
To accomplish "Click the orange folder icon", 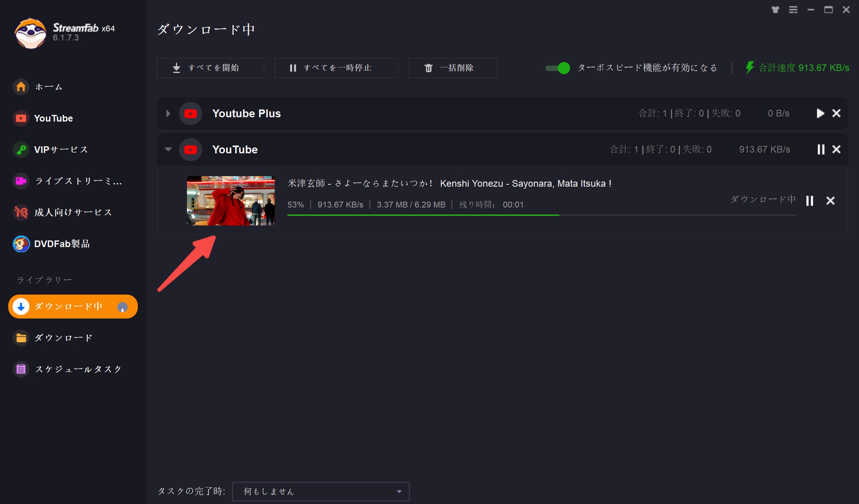I will tap(21, 338).
